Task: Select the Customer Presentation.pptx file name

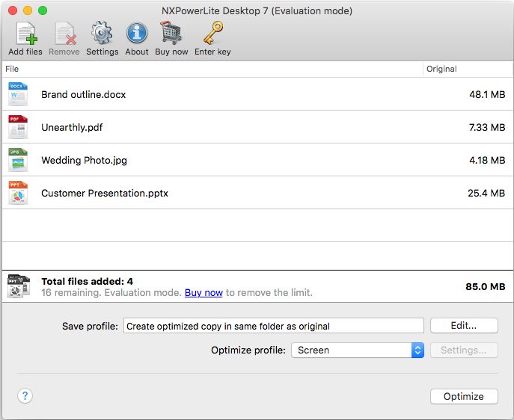Action: click(x=105, y=193)
